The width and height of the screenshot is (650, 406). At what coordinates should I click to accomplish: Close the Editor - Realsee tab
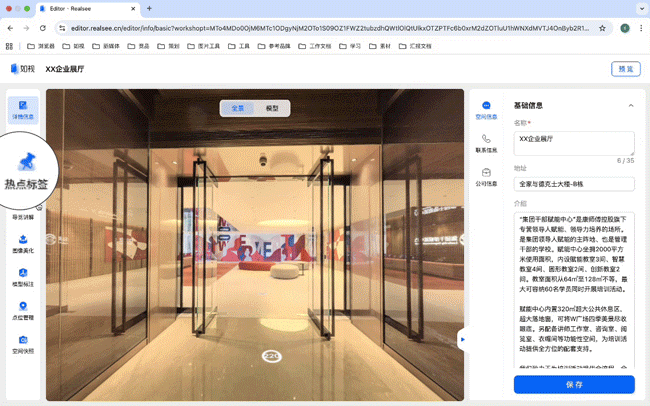133,8
